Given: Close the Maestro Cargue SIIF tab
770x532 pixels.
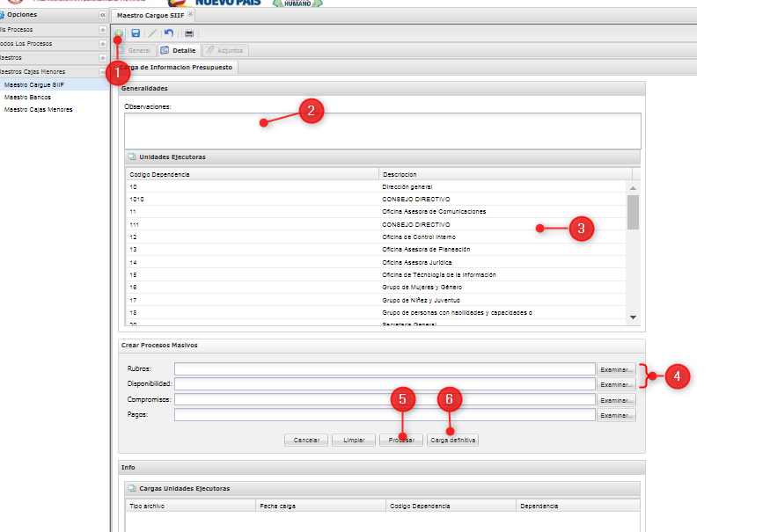Looking at the screenshot, I should [191, 15].
